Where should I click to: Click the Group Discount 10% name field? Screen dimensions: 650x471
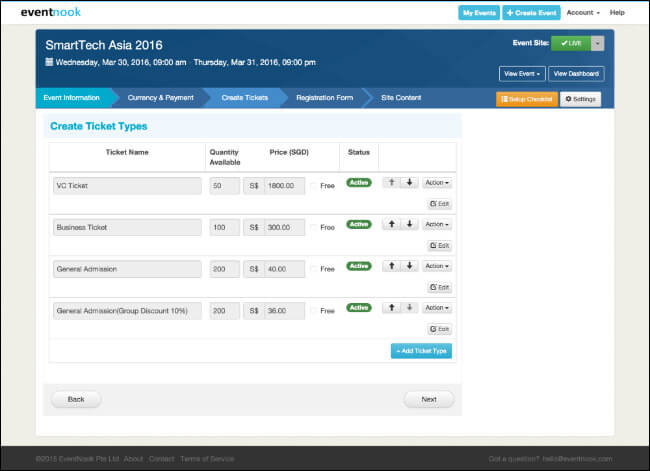(x=127, y=311)
